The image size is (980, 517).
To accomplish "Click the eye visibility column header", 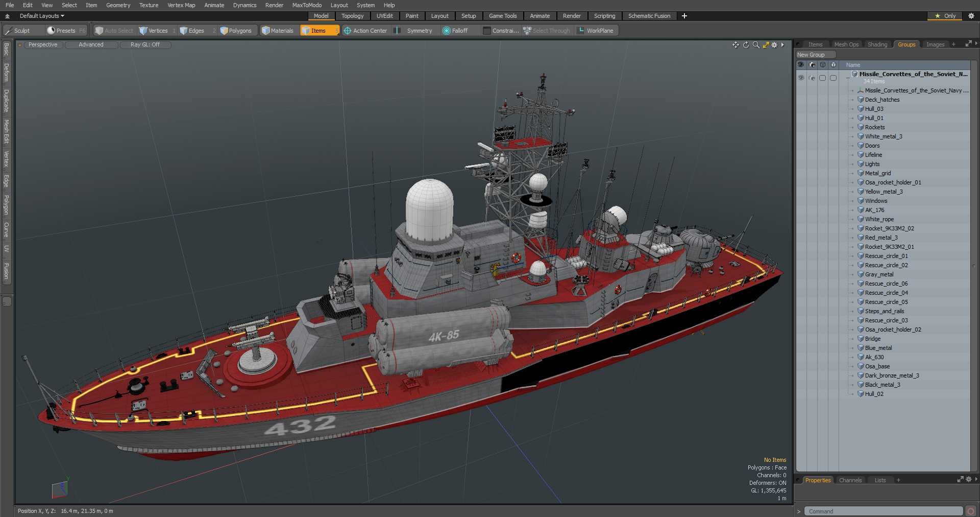I will click(801, 65).
